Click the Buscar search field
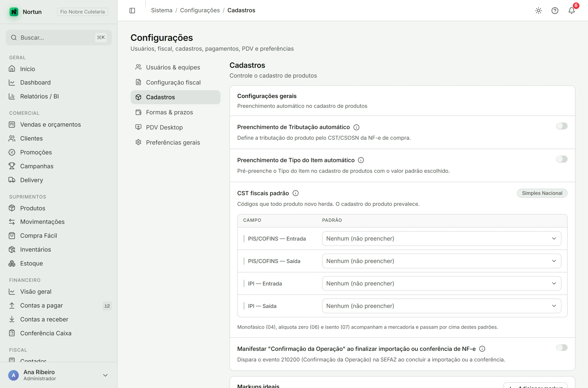The width and height of the screenshot is (588, 388). (59, 38)
